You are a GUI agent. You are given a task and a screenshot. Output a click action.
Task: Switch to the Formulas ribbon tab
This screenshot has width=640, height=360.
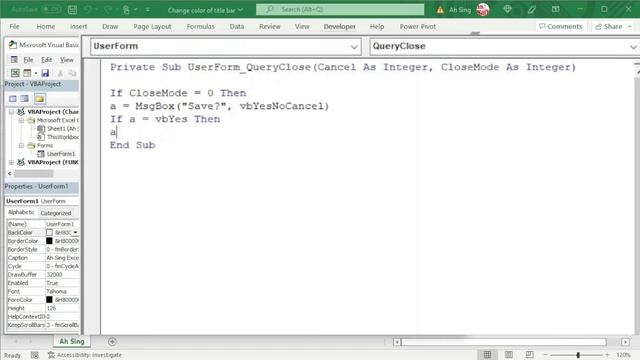pos(200,27)
